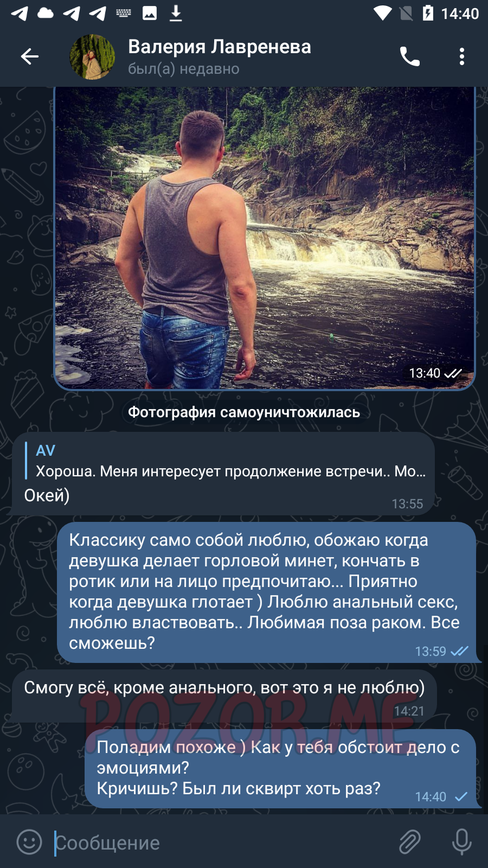Open contact name Валерия Лавренева
Viewport: 488px width, 868px height.
[x=220, y=47]
